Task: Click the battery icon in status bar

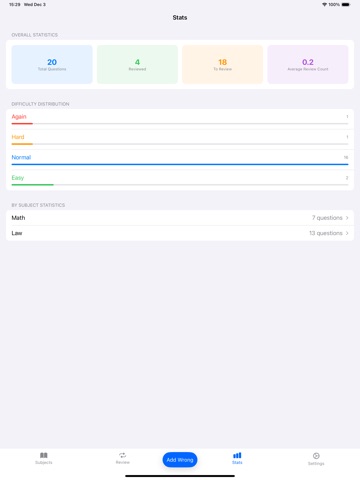Action: point(346,5)
